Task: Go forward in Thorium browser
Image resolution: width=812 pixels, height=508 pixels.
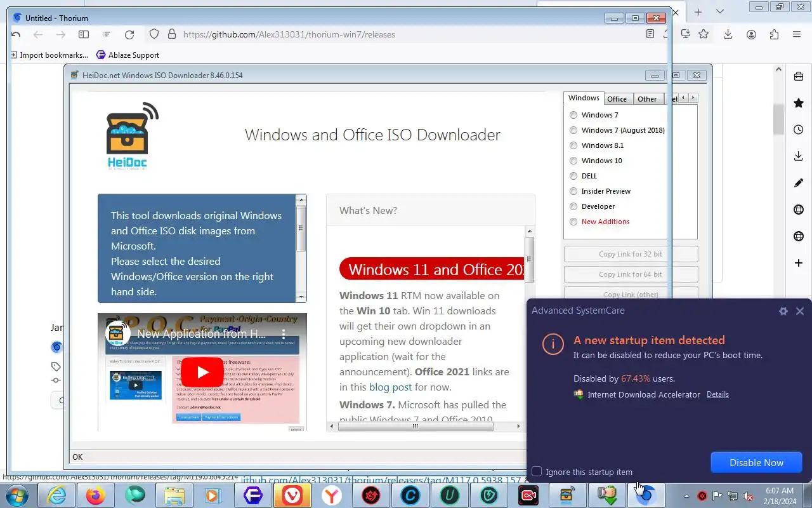Action: click(61, 34)
